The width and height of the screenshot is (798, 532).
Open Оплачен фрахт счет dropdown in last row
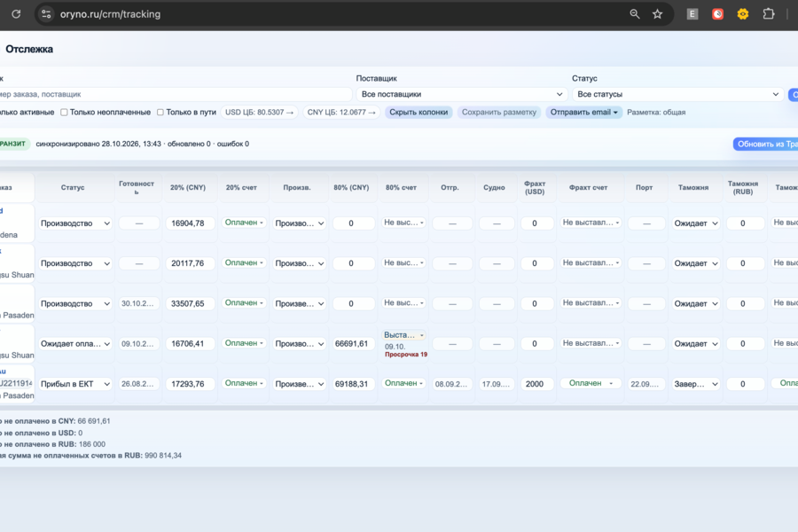(x=591, y=383)
